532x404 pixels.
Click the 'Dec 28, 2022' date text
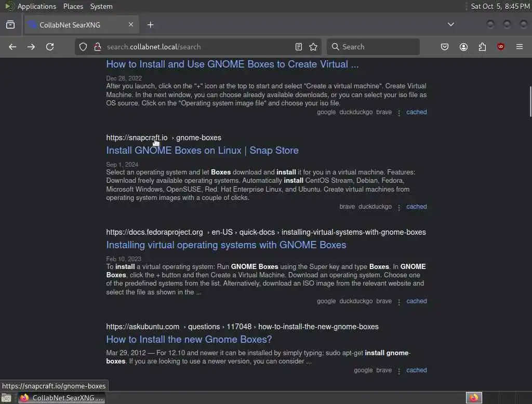(124, 78)
